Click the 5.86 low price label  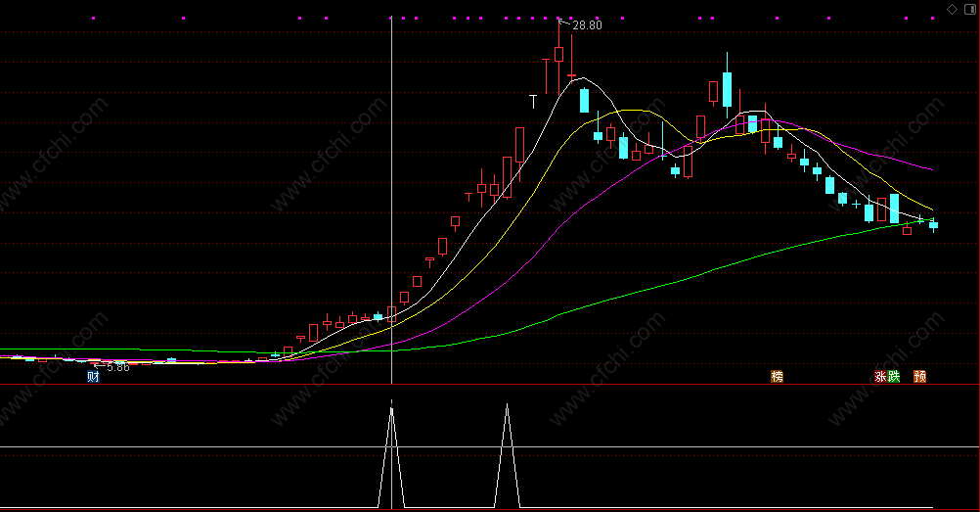(118, 367)
